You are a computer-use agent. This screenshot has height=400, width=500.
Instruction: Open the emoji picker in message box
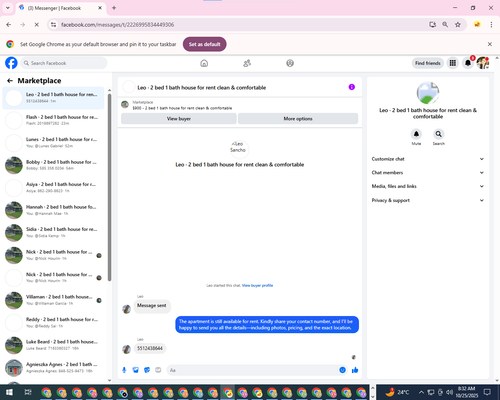point(342,370)
